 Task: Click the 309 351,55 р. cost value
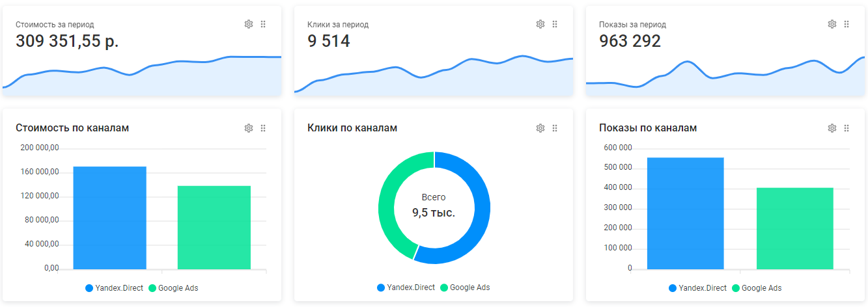coord(67,41)
